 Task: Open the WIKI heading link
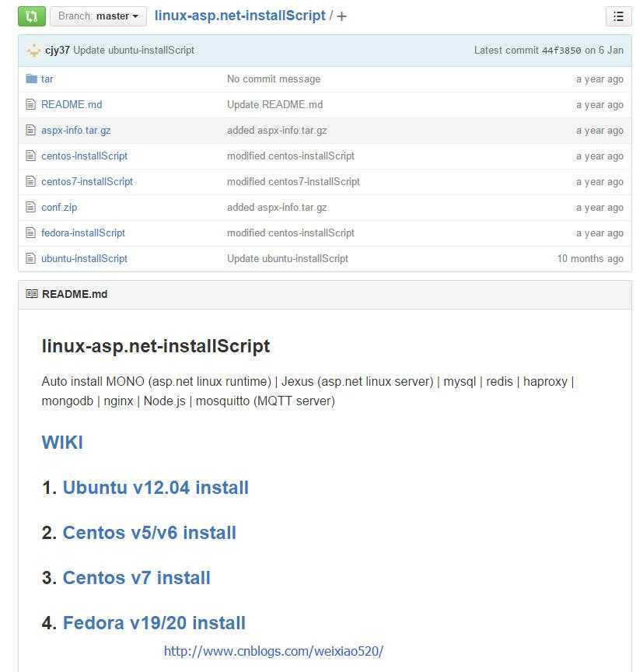pyautogui.click(x=62, y=443)
